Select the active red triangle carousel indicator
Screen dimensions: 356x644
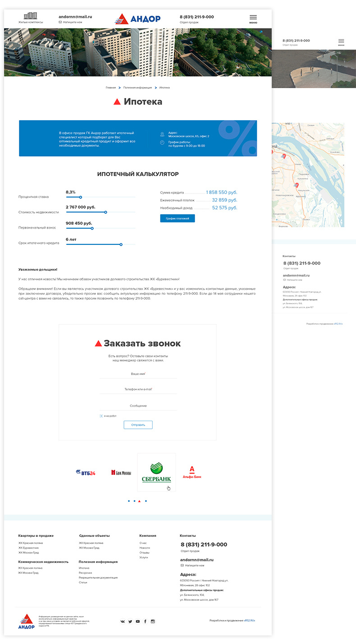point(140,501)
